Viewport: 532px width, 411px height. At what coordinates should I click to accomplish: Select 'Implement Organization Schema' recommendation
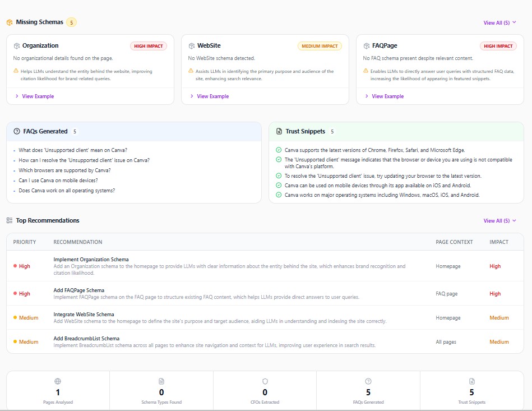pos(91,259)
